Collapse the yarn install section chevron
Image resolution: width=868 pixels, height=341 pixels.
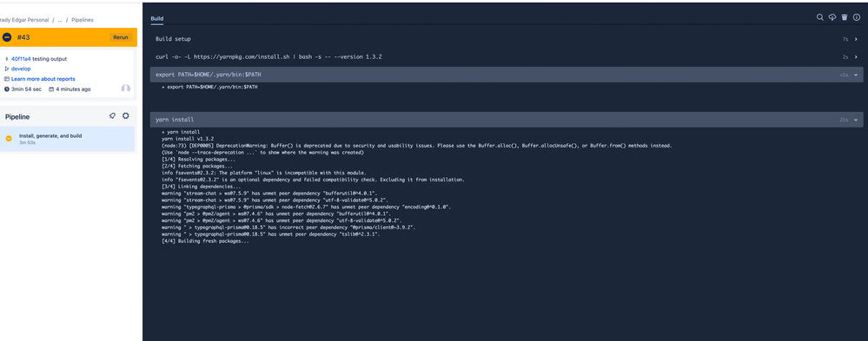pos(856,120)
